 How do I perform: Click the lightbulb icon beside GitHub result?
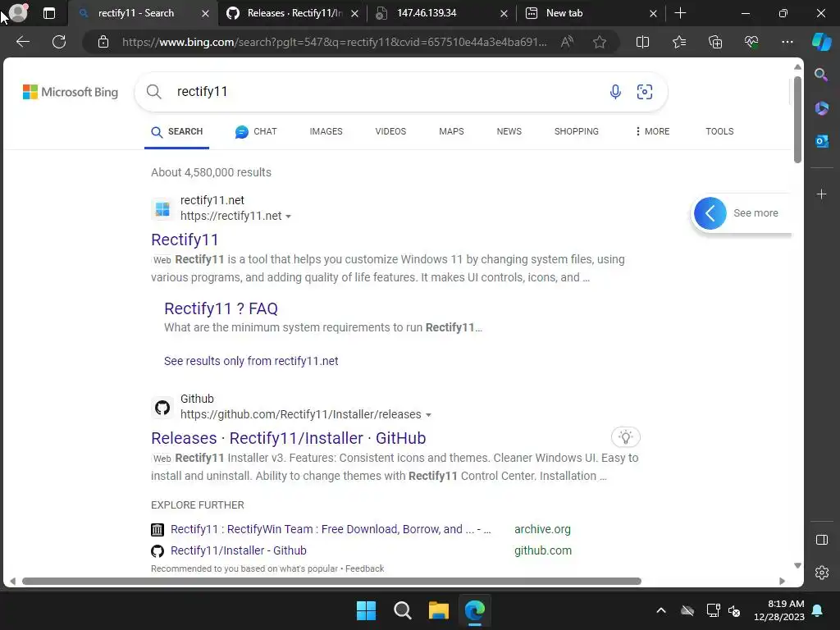pos(626,437)
